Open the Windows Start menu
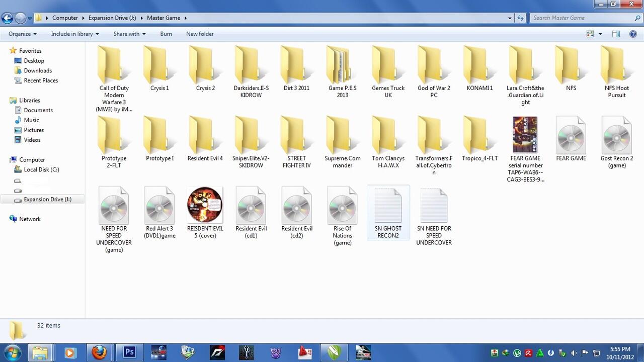Image resolution: width=644 pixels, height=362 pixels. [12, 352]
